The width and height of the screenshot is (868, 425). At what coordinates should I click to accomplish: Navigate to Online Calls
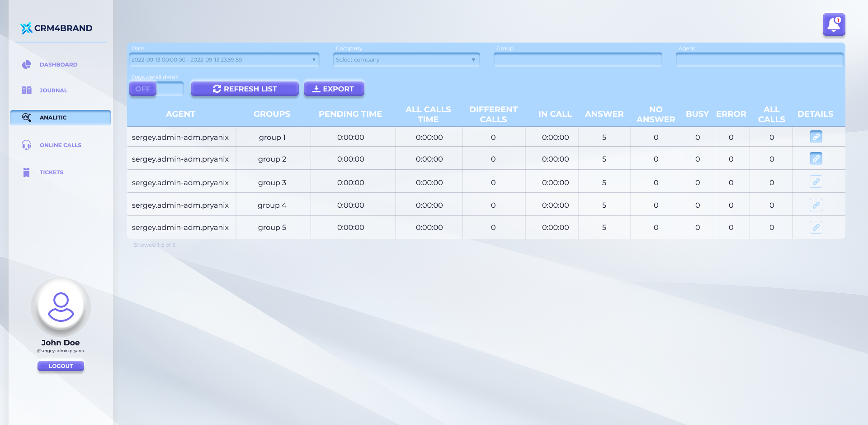60,145
